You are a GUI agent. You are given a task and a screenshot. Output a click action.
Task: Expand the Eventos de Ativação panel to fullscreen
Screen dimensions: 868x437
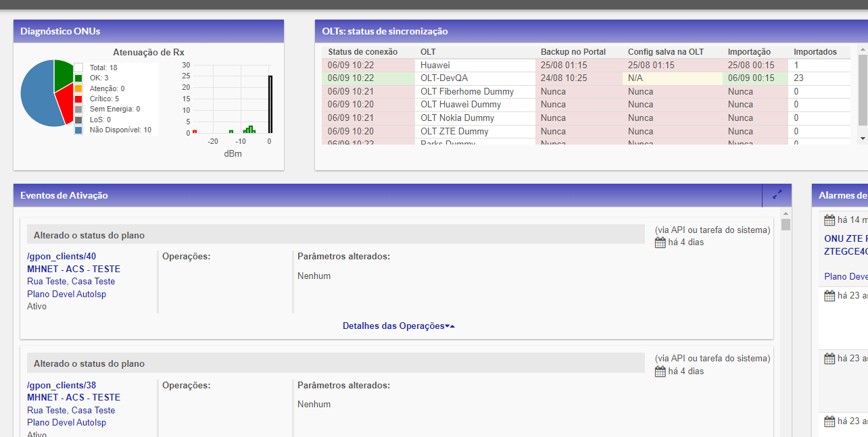777,195
